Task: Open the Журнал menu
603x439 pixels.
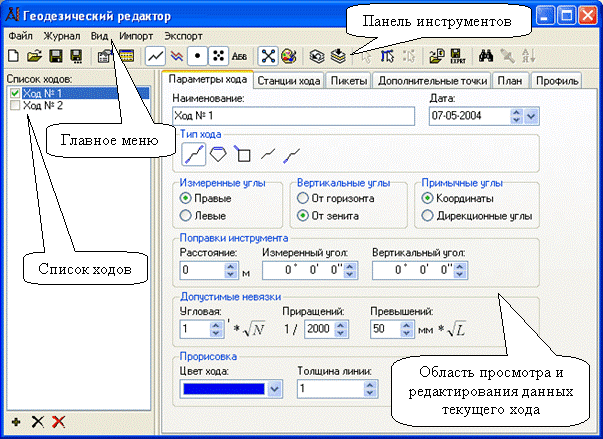Action: click(60, 35)
